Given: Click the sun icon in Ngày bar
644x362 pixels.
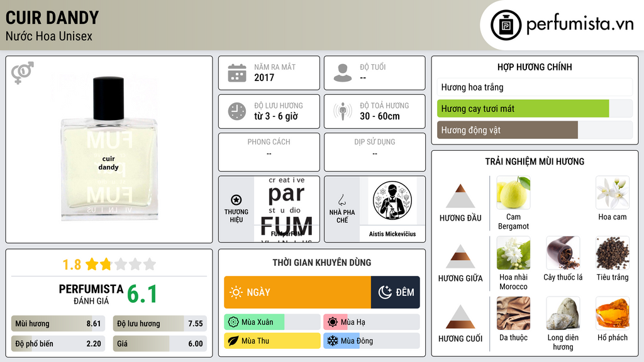Looking at the screenshot, I should (x=236, y=292).
